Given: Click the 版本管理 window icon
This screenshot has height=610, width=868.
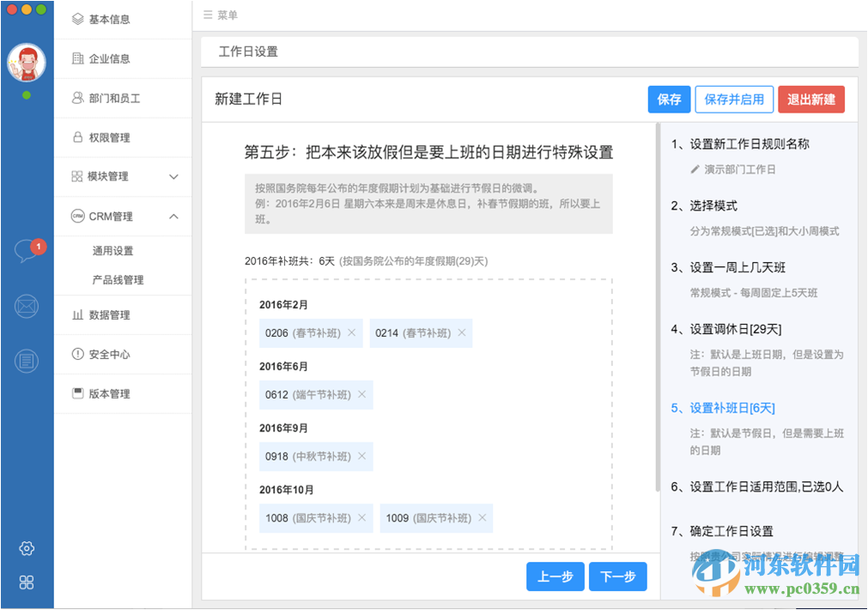Looking at the screenshot, I should [77, 393].
